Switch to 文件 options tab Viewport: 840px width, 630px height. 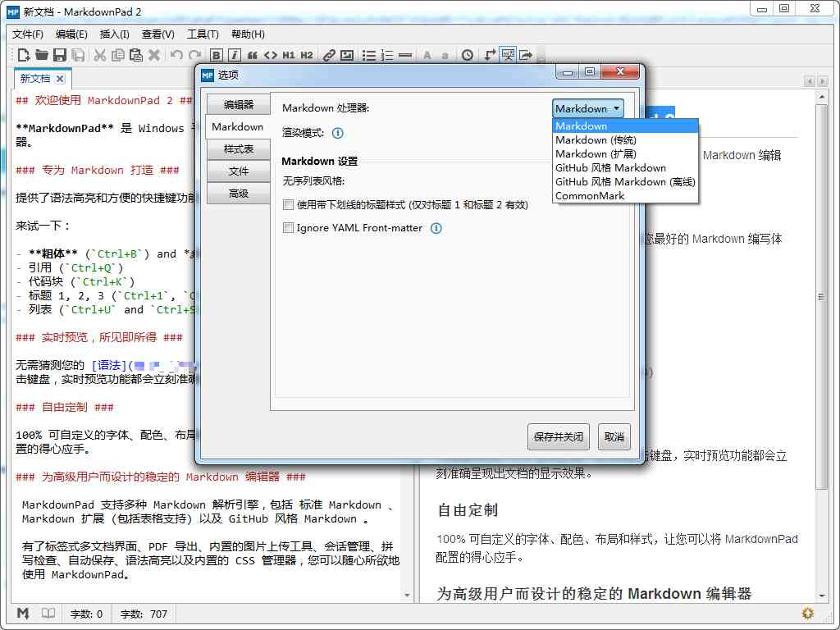click(x=239, y=171)
